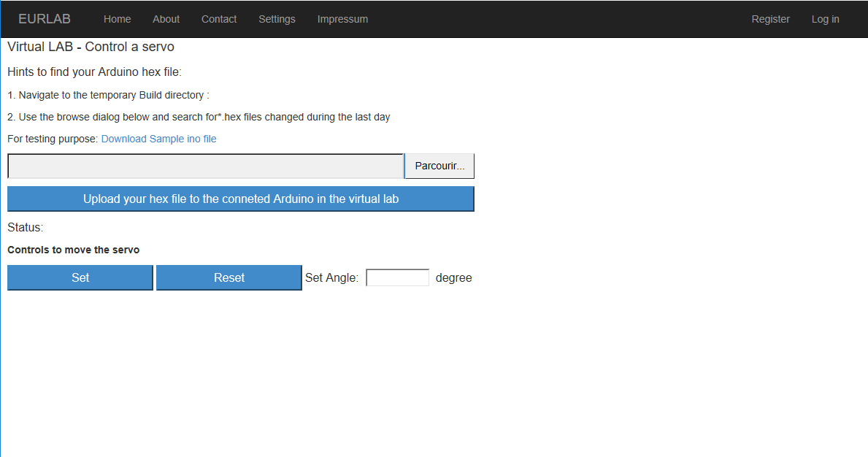Upload your hex file to the Arduino

pos(241,199)
